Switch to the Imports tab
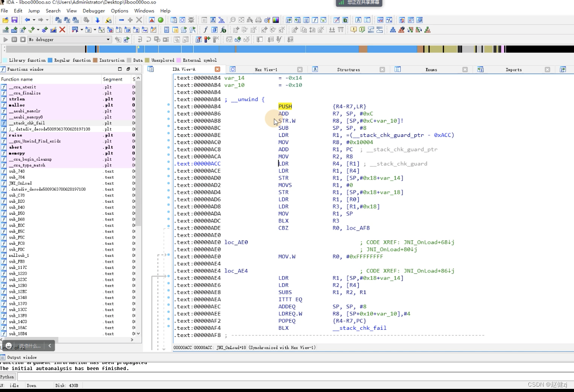This screenshot has width=574, height=392. click(514, 70)
